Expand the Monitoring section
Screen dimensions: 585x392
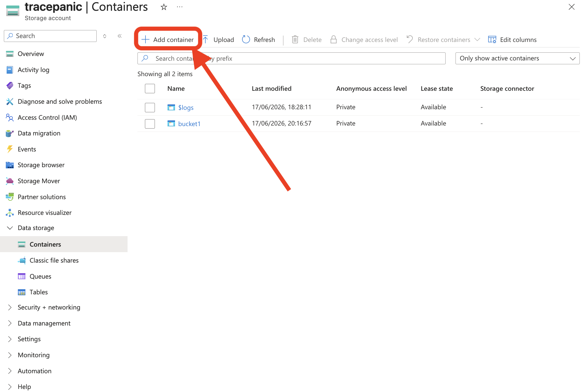pyautogui.click(x=10, y=355)
